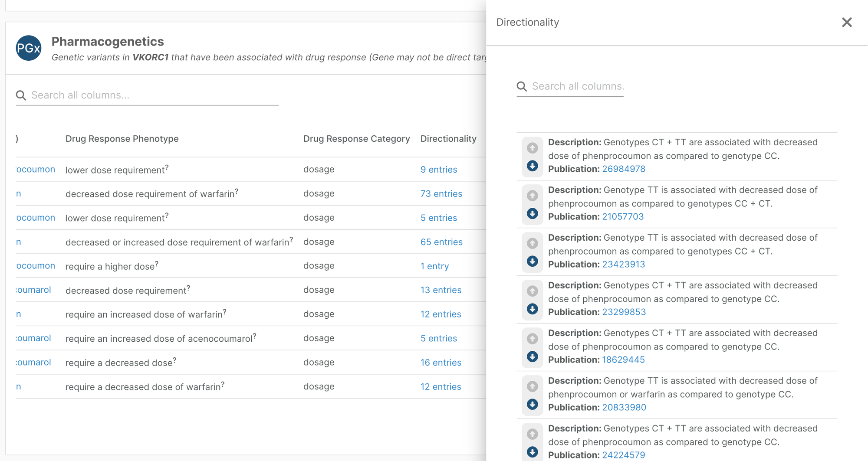
Task: Open publication link 24224579
Action: [623, 455]
